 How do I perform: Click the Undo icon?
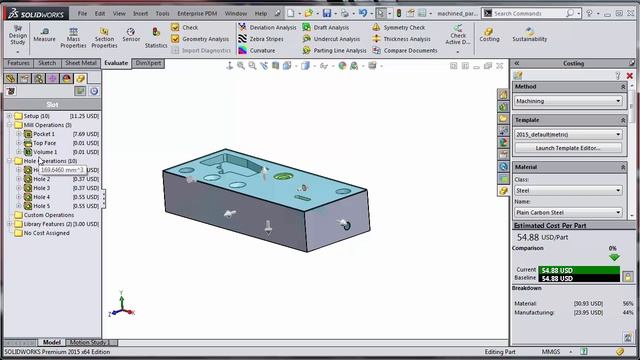362,13
